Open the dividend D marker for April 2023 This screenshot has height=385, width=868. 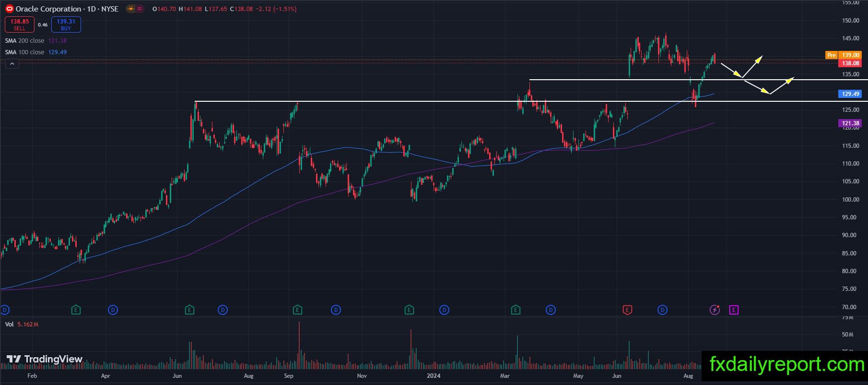click(x=113, y=310)
